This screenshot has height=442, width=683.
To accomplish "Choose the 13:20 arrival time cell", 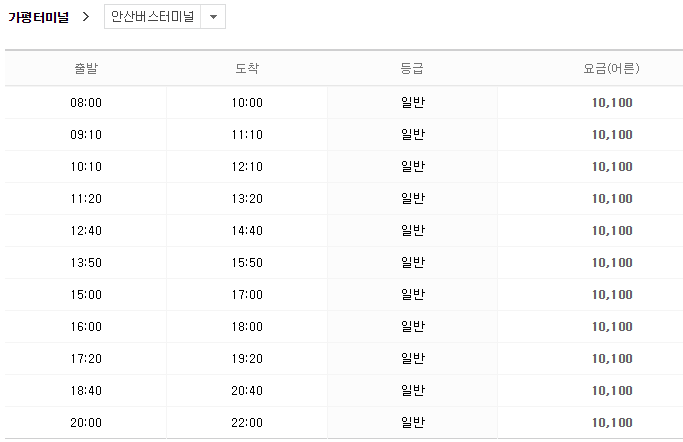I will pyautogui.click(x=247, y=199).
